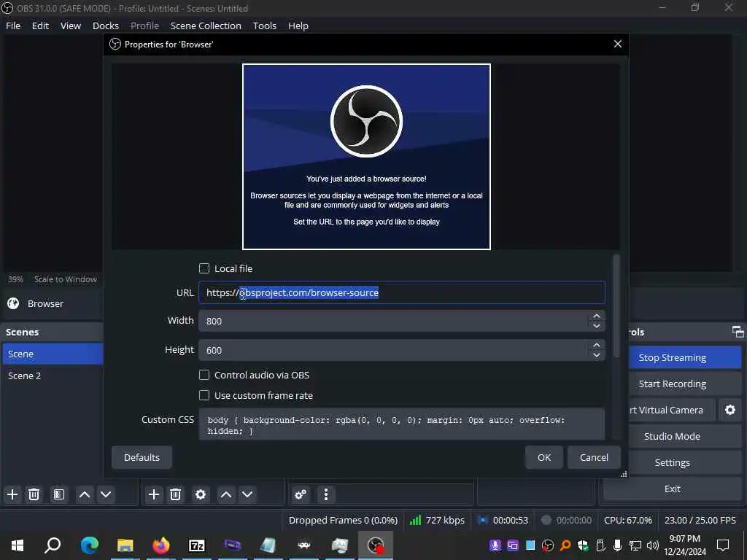Move scene up with arrow icon
The height and width of the screenshot is (560, 747).
[x=85, y=494]
